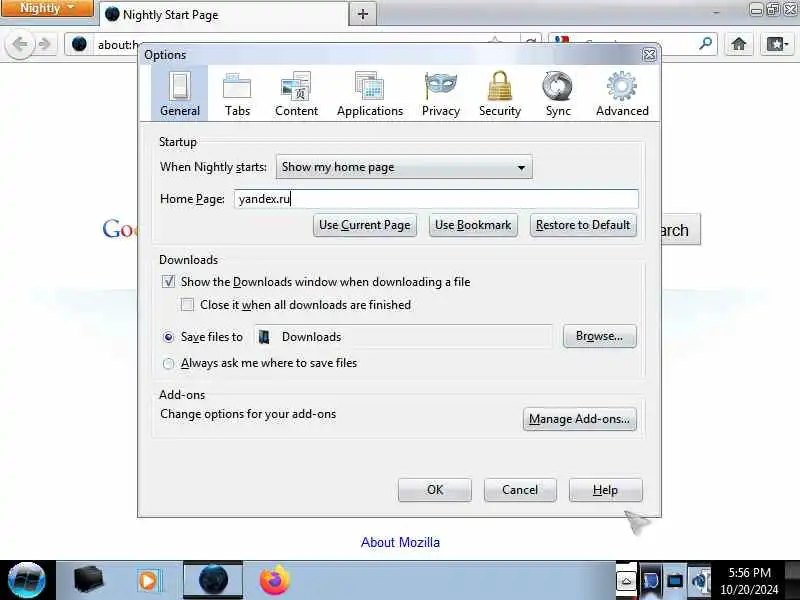Select the Nightly Start Page tab
The width and height of the screenshot is (800, 600).
coord(223,14)
